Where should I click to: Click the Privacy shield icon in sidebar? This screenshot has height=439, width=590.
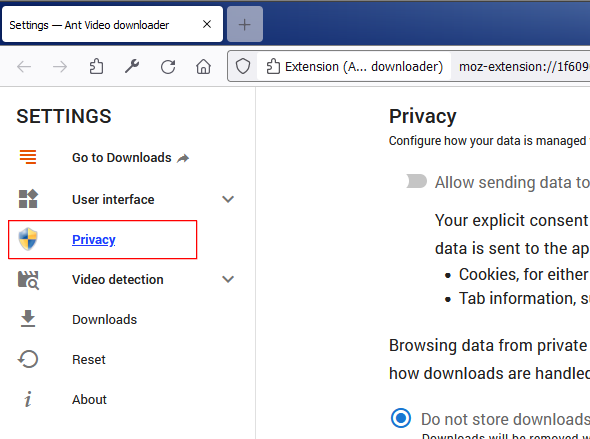coord(28,239)
